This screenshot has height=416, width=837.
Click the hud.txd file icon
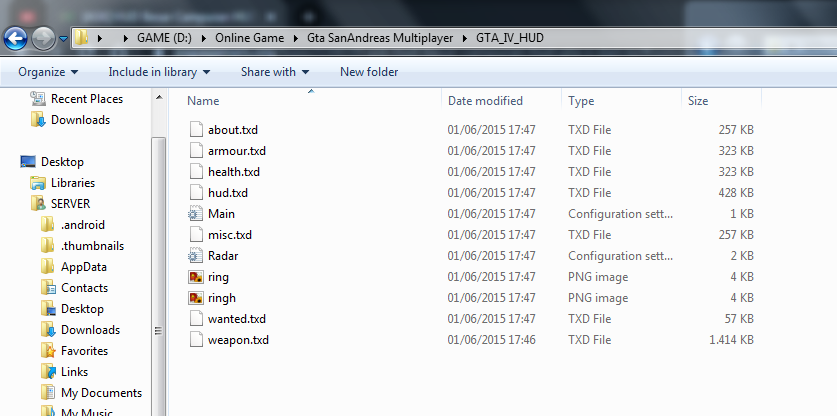196,193
